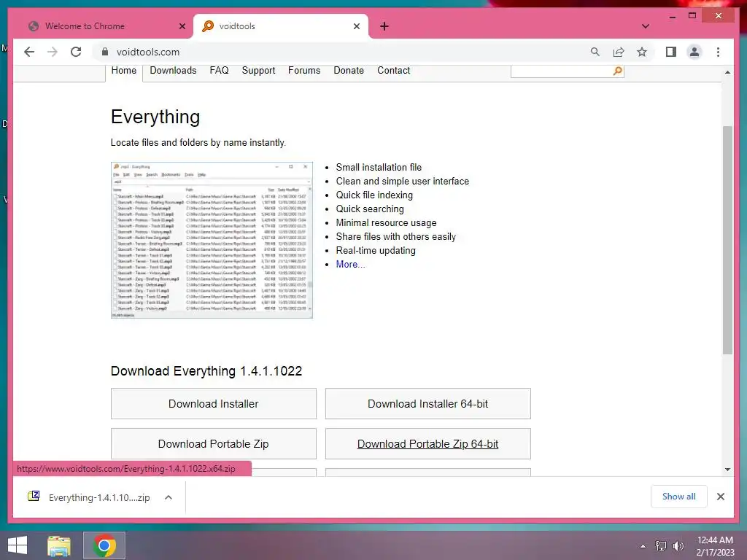The width and height of the screenshot is (747, 560).
Task: Click the scrollbar up arrow
Action: [727, 72]
